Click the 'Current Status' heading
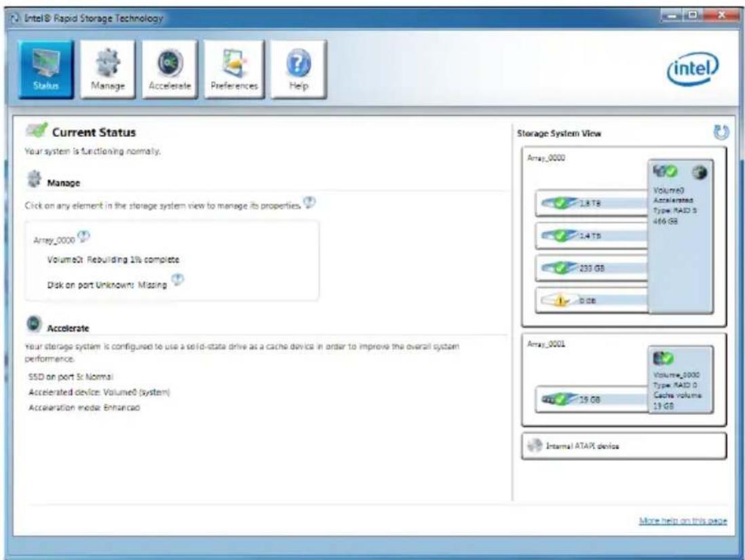Screen dimensions: 745x560 pyautogui.click(x=94, y=132)
